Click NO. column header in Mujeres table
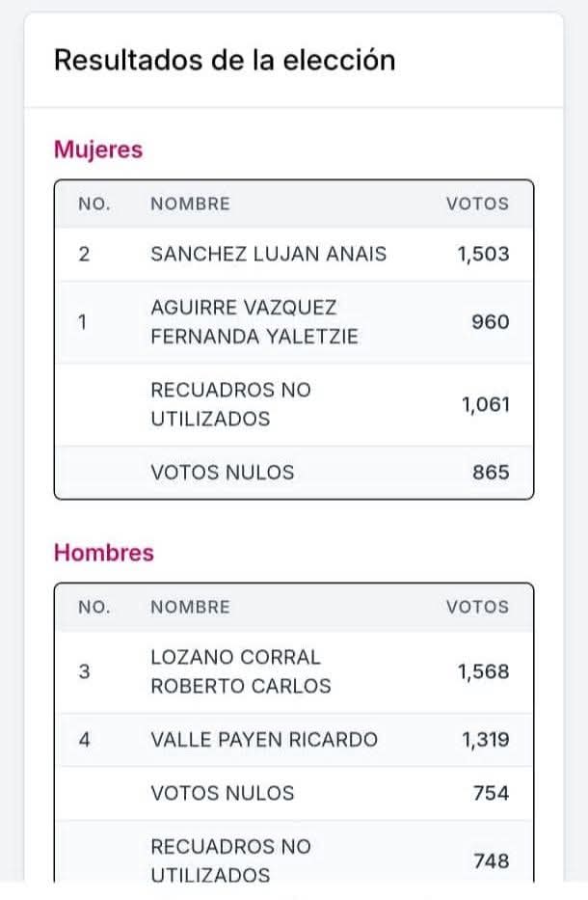The height and width of the screenshot is (900, 588). coord(94,204)
